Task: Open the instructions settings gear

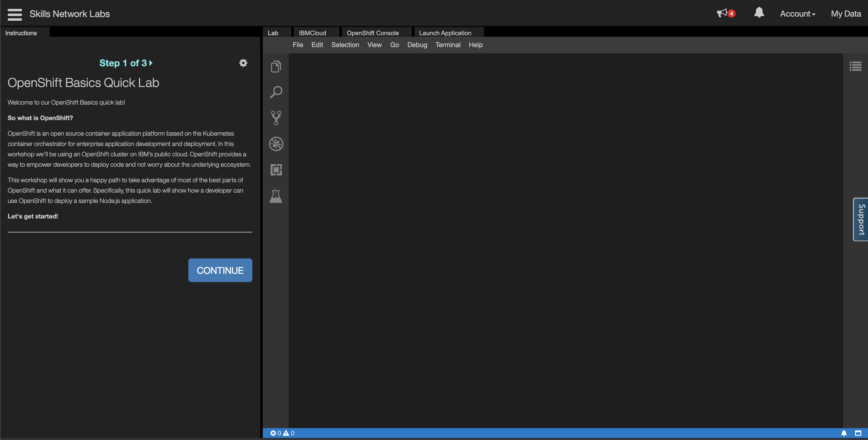Action: click(243, 63)
